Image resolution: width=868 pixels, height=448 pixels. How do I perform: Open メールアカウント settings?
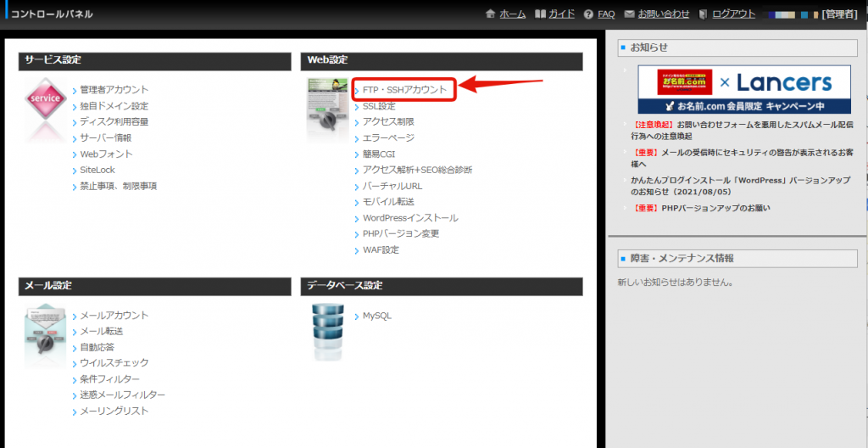tap(114, 316)
